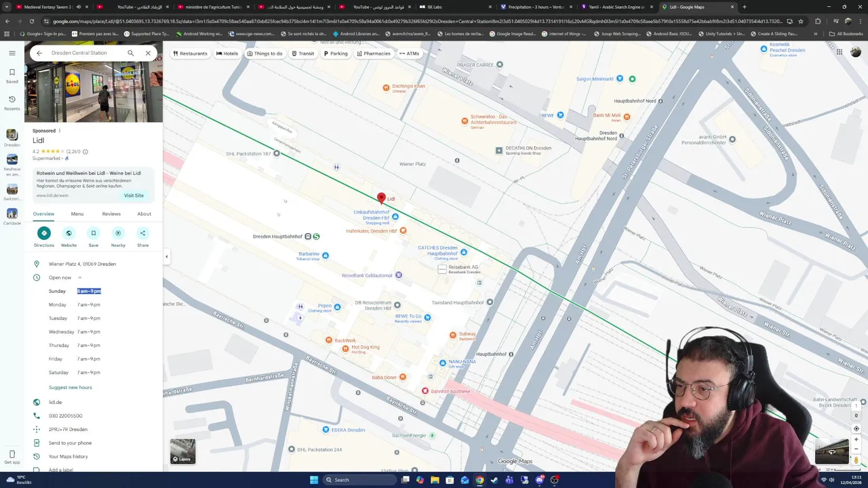The height and width of the screenshot is (488, 868).
Task: Click the Bahnhof-Apotheke pharmacy marker
Action: click(425, 391)
